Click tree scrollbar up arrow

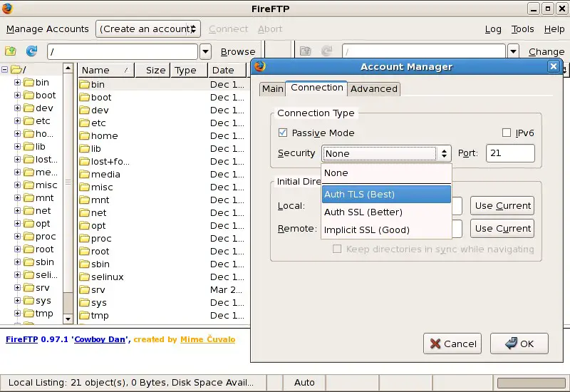68,68
